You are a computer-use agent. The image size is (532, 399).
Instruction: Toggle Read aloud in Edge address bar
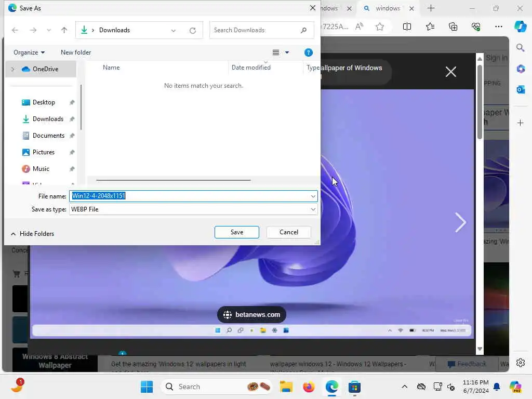pyautogui.click(x=360, y=26)
